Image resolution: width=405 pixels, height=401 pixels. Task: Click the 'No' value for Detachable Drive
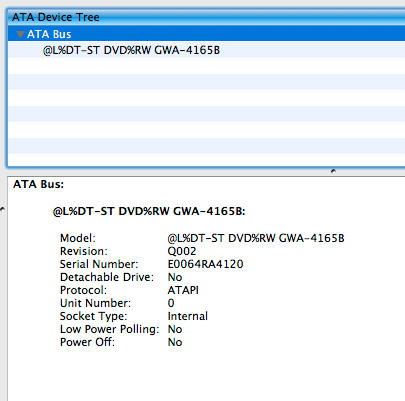(175, 277)
